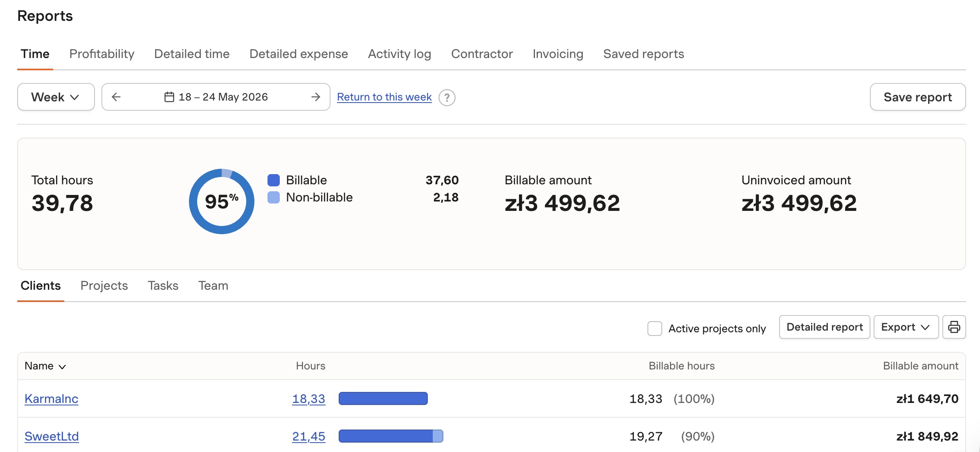Sort by Name column header
Screen dimensions: 980x452
click(45, 366)
